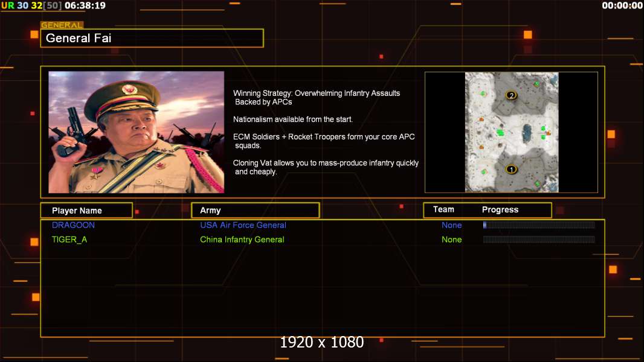The height and width of the screenshot is (362, 644).
Task: Click DRAGOON's team value None
Action: click(451, 225)
